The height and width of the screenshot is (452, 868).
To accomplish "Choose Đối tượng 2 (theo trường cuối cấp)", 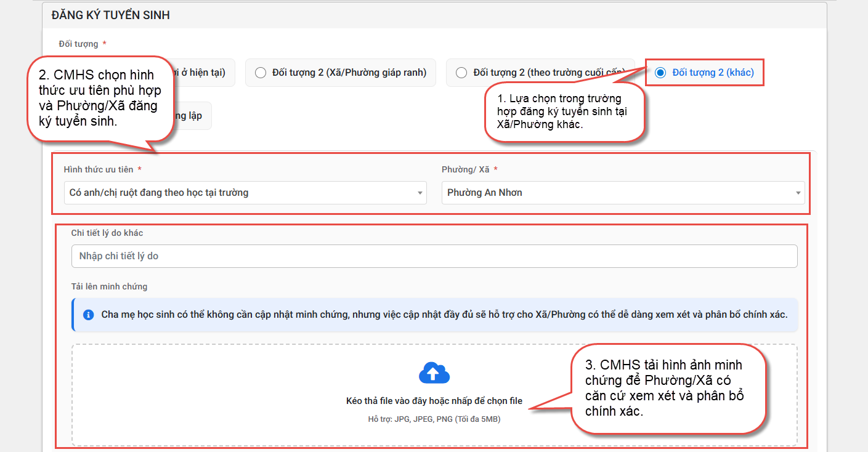I will [540, 73].
